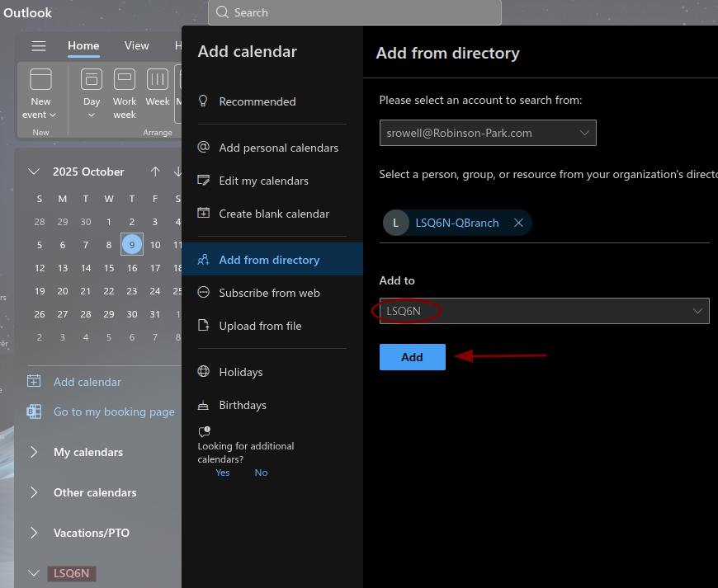Image resolution: width=718 pixels, height=588 pixels.
Task: Select Add personal calendars option
Action: 272,148
